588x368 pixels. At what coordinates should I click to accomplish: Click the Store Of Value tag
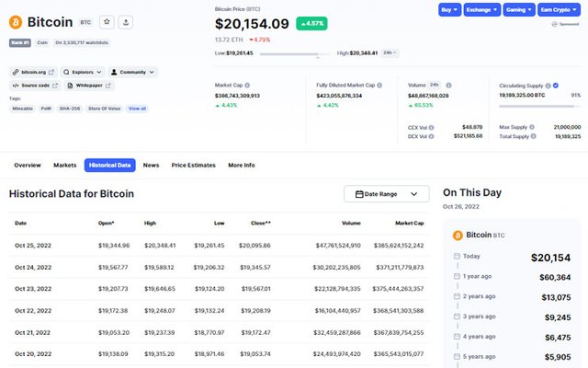coord(104,109)
